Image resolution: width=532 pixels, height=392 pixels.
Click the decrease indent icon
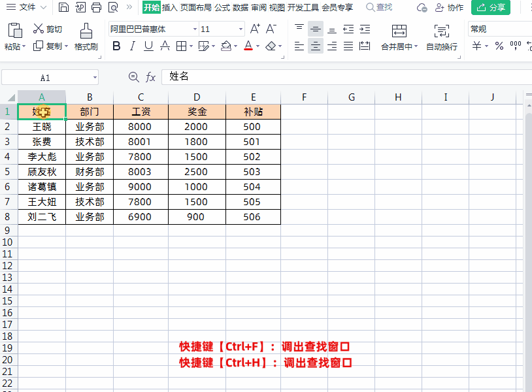pyautogui.click(x=348, y=29)
